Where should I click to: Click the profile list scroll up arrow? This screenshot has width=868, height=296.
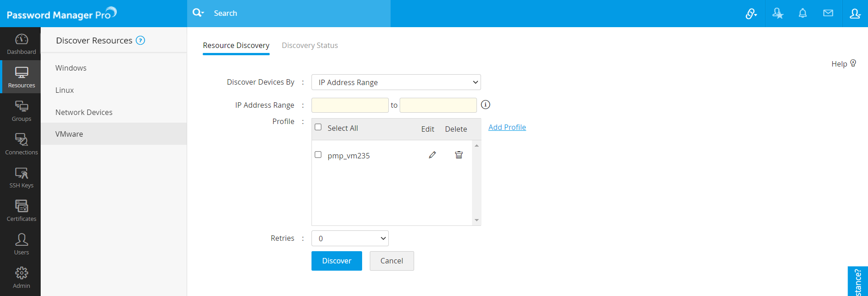click(x=476, y=145)
